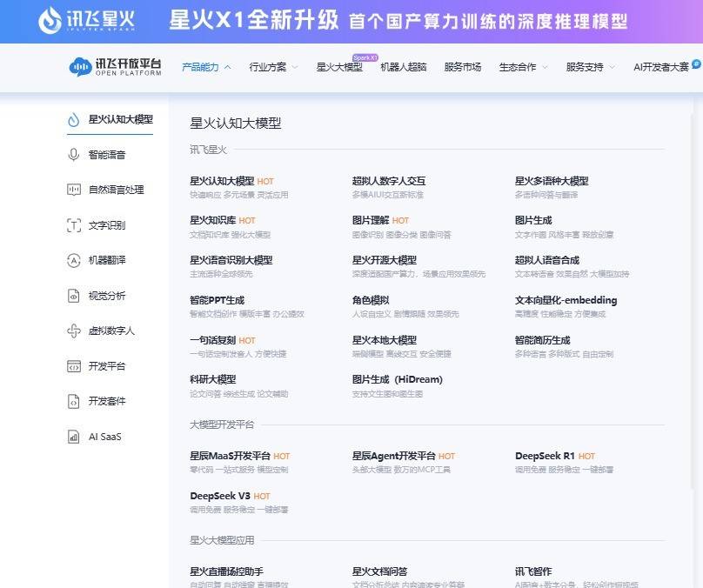703x588 pixels.
Task: Click the 智能语音 microphone icon
Action: pyautogui.click(x=74, y=155)
